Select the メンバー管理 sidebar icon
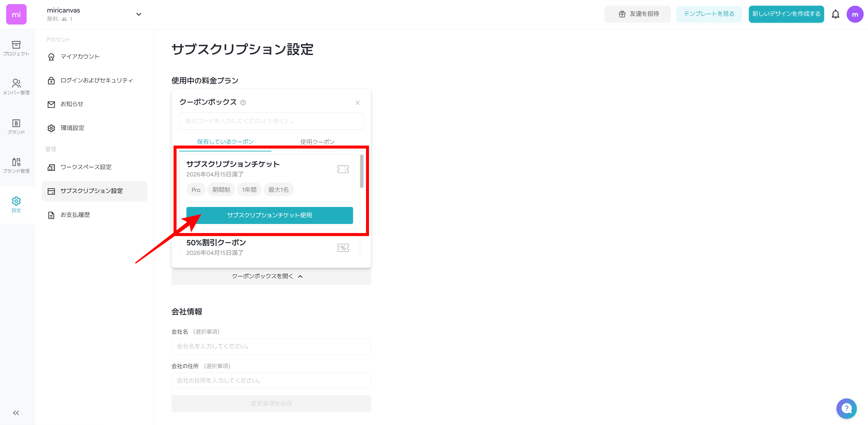 click(x=16, y=86)
